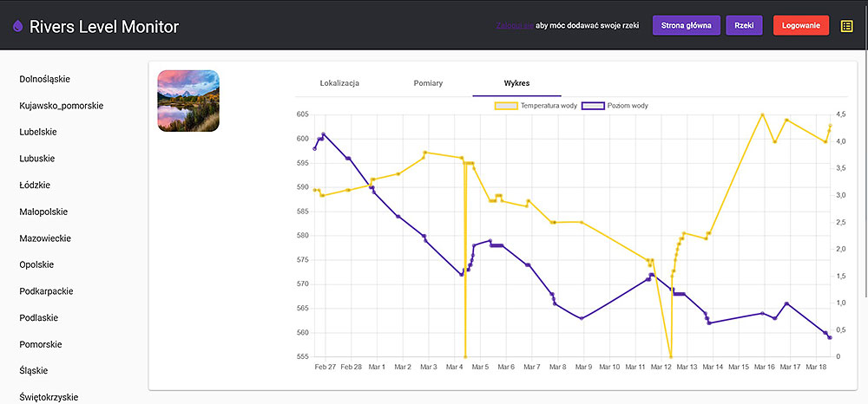Viewport: 868px width, 404px height.
Task: Click the 4,5 right axis value
Action: [841, 114]
